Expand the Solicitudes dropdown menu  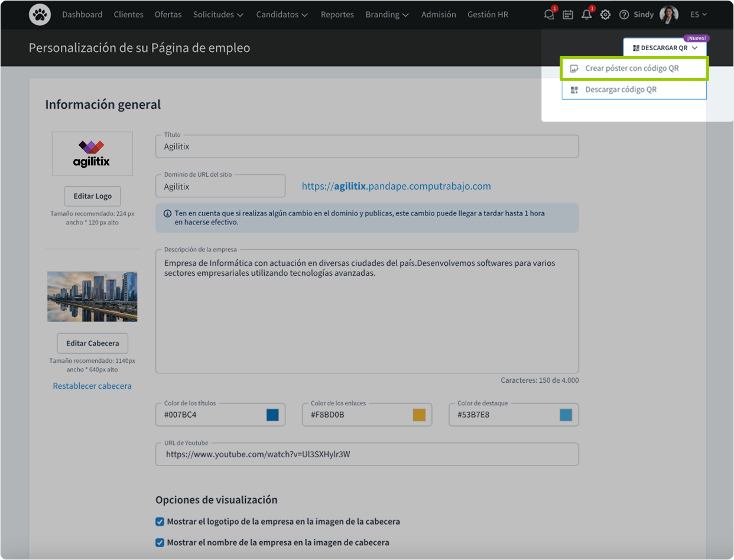click(x=218, y=14)
